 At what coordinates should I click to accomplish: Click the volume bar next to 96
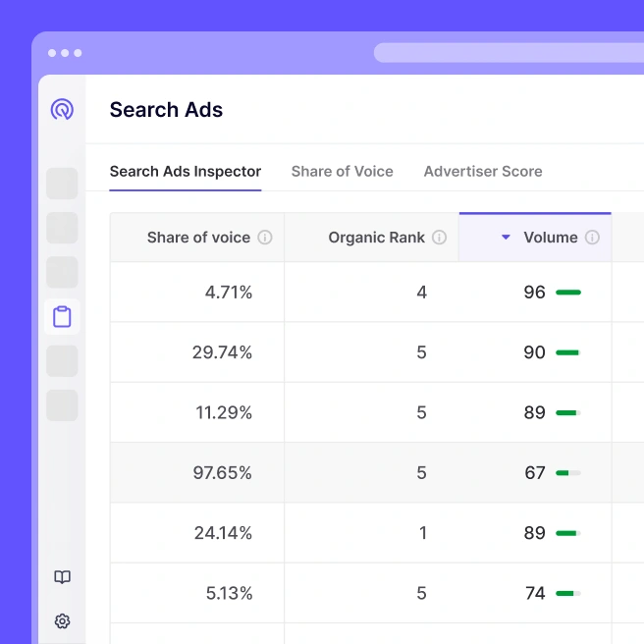click(568, 293)
